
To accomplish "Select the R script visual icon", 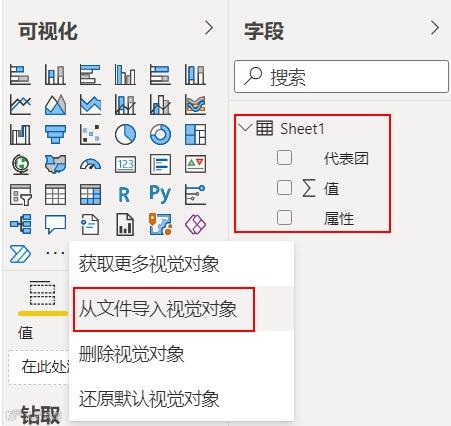I will point(124,195).
